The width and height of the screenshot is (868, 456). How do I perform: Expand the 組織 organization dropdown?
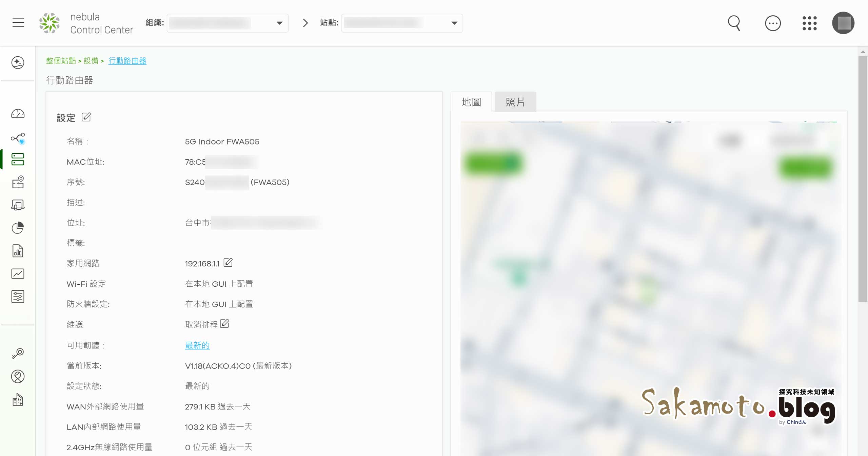(x=228, y=23)
